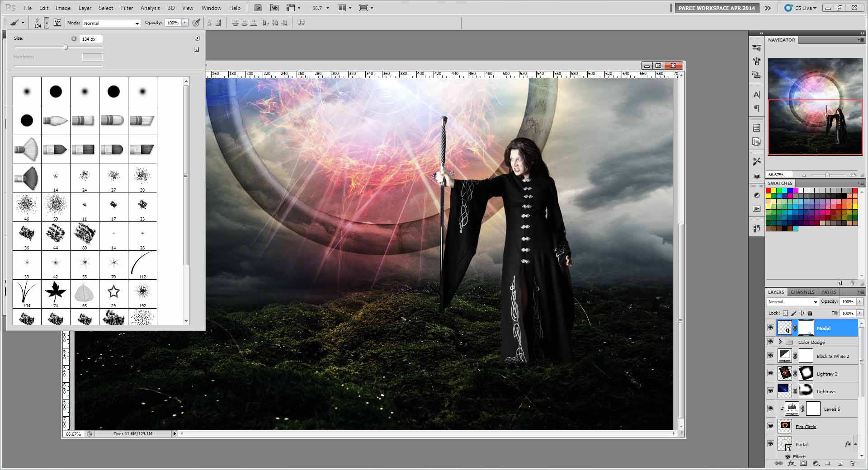Hide the Model layer
Screen dimensions: 868x470
tap(770, 328)
